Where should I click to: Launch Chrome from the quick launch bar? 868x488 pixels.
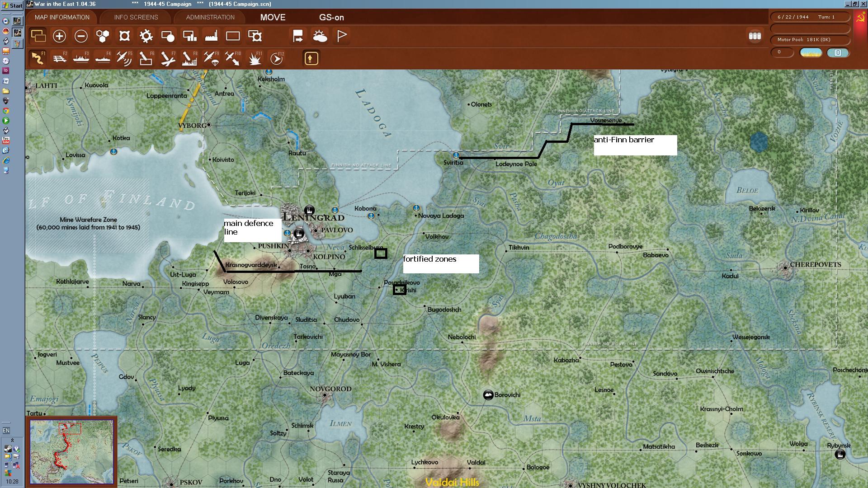(5, 111)
